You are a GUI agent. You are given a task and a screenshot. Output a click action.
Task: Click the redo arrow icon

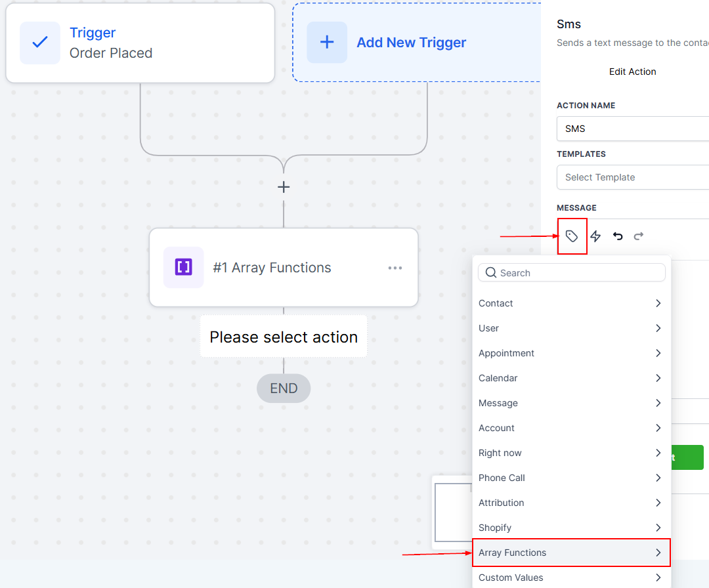(639, 236)
